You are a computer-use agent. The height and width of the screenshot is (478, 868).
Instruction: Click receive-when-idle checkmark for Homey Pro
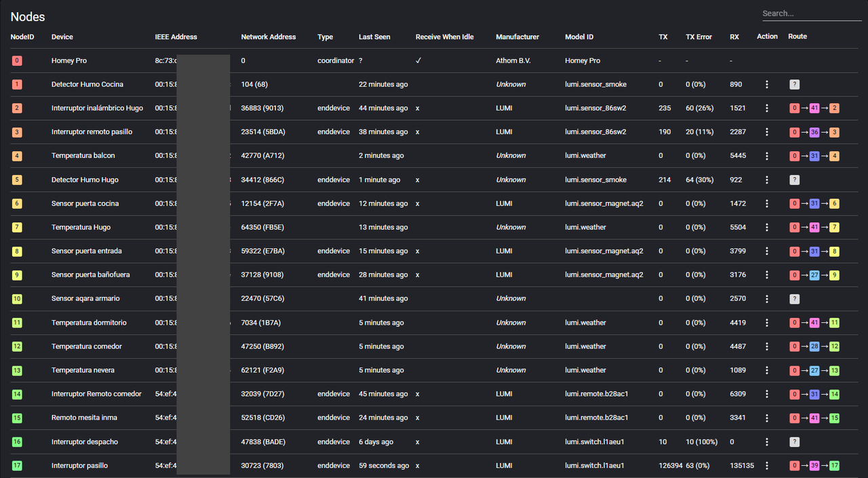[x=418, y=61]
